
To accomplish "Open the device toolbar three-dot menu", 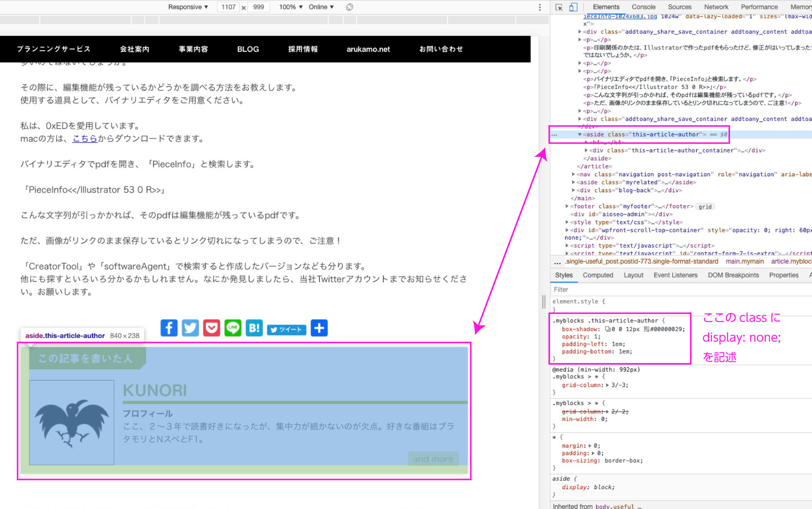I will [x=540, y=7].
